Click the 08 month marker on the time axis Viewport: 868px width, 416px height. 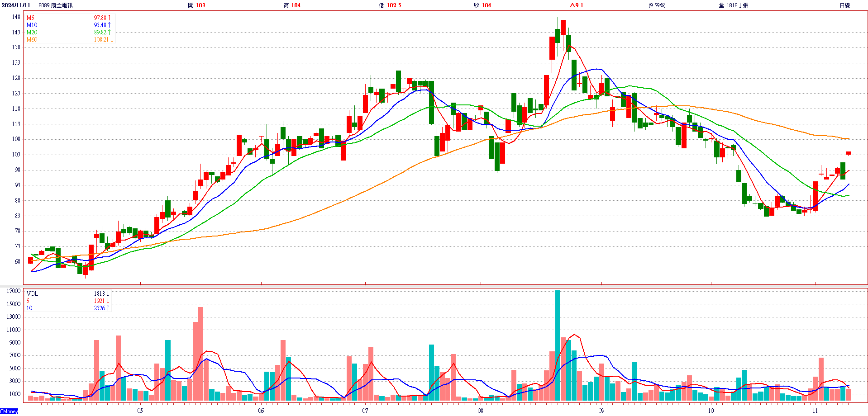[x=481, y=411]
